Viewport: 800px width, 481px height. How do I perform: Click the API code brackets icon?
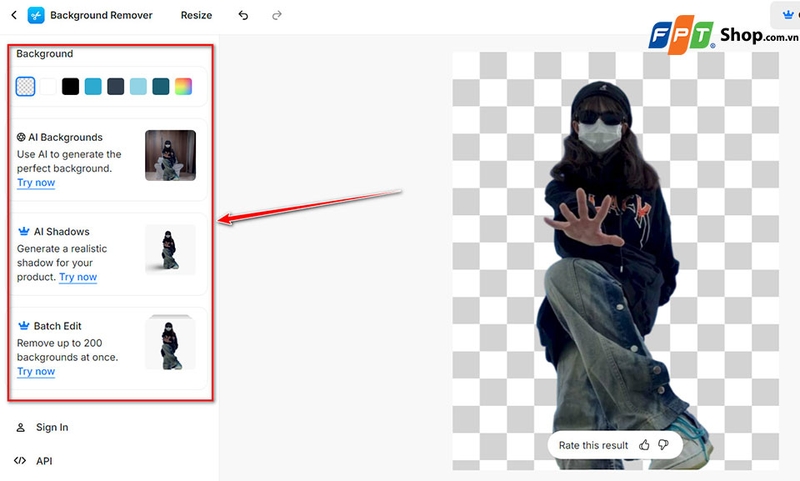(20, 461)
